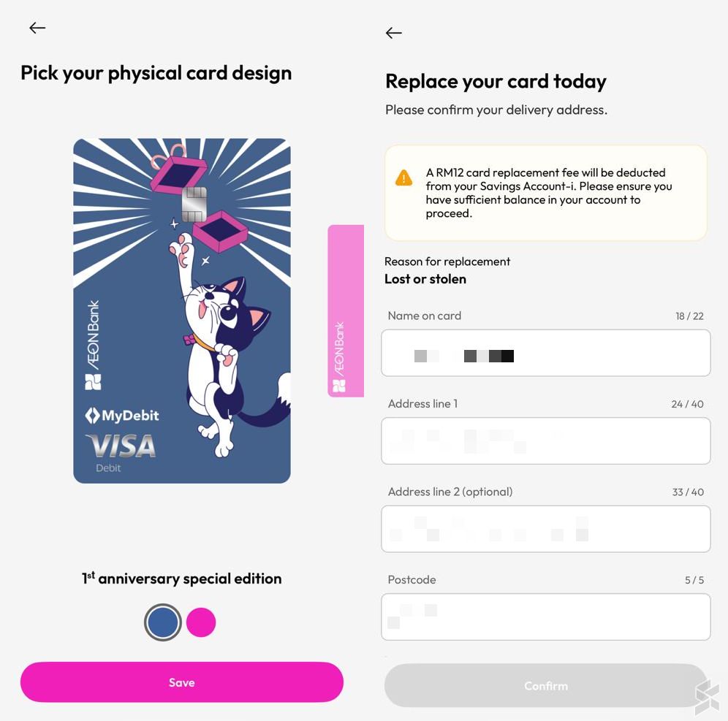Choose the pink card design swatch
This screenshot has width=728, height=721.
point(201,622)
